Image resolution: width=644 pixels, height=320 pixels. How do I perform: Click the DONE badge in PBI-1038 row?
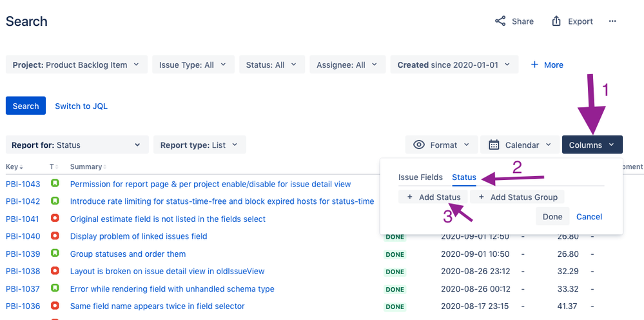(x=395, y=272)
